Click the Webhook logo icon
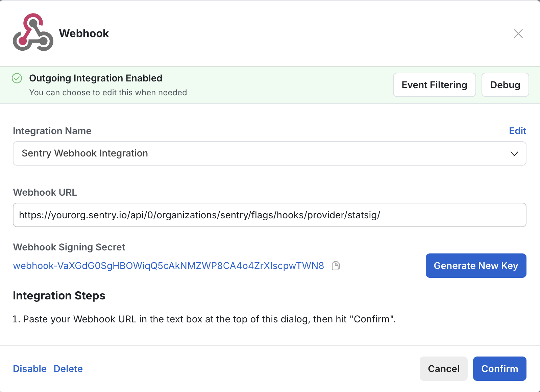540x392 pixels. pos(33,32)
